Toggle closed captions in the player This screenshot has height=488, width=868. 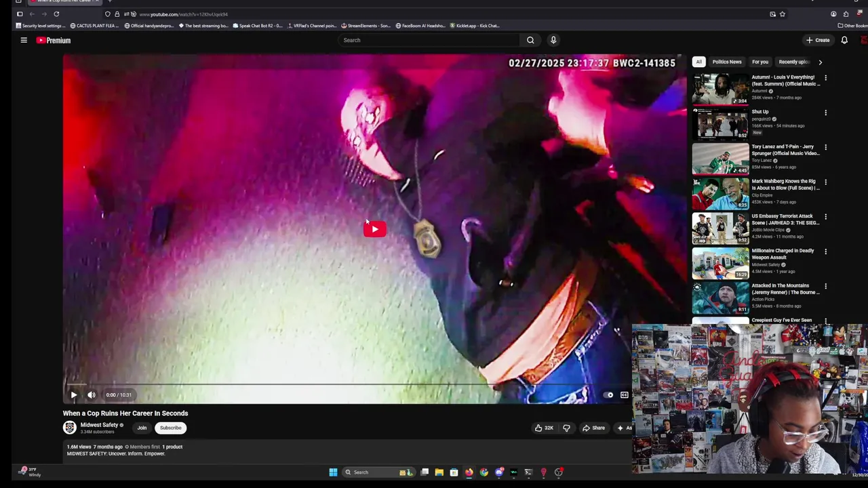(x=625, y=394)
